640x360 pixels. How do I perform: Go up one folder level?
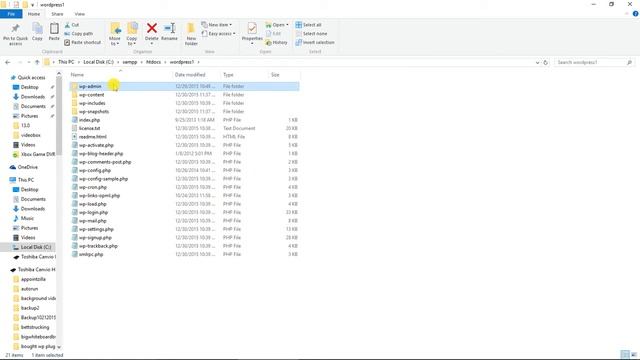pos(37,62)
